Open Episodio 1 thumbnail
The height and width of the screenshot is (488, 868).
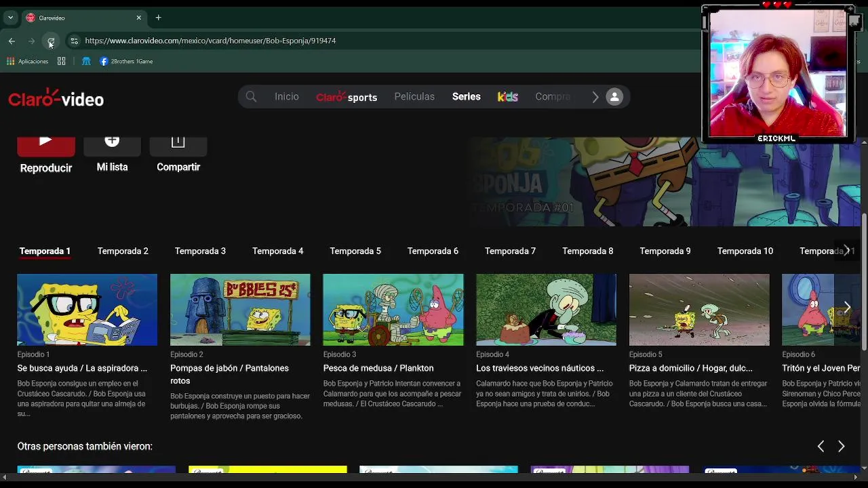coord(87,310)
